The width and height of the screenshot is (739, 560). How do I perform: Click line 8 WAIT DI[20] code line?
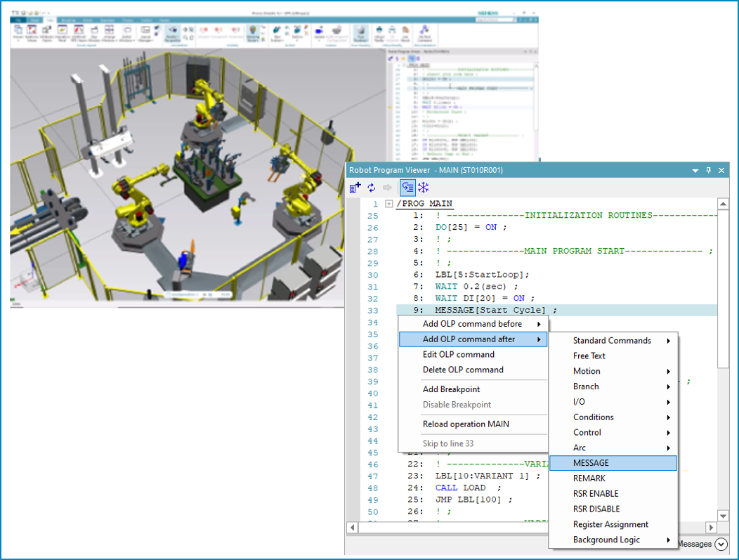(x=485, y=298)
